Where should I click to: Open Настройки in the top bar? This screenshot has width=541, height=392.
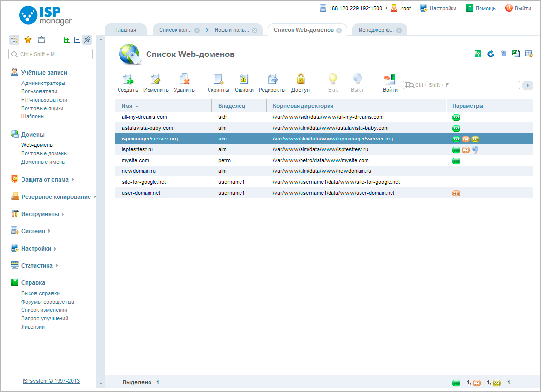(x=438, y=8)
